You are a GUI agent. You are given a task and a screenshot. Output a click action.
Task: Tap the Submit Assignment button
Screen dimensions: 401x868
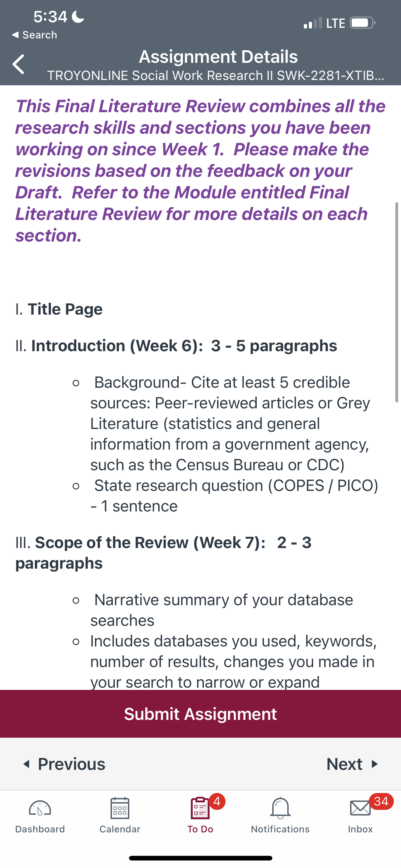200,714
